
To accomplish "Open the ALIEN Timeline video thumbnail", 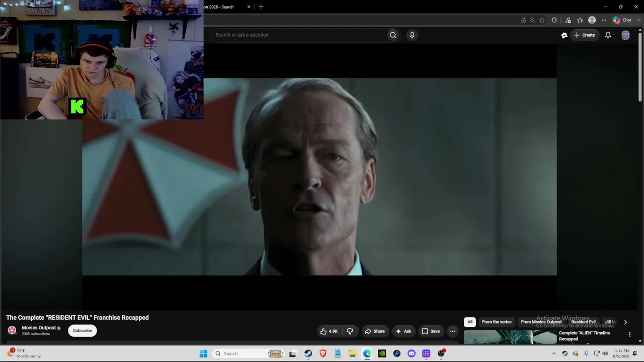I will coord(510,337).
